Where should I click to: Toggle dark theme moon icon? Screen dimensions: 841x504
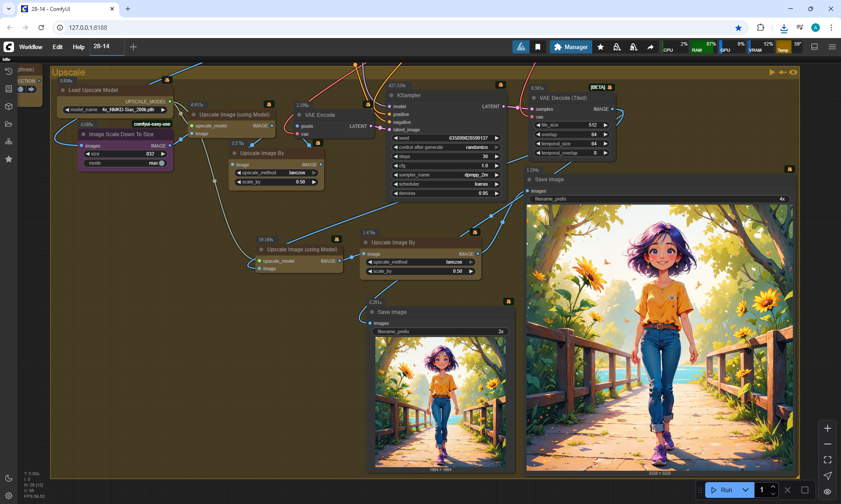coord(8,478)
